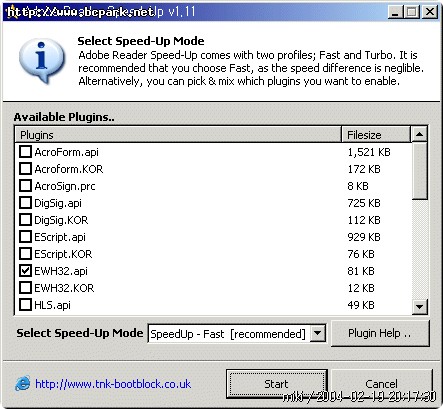Select the DigSig.KOR checkbox

click(25, 220)
